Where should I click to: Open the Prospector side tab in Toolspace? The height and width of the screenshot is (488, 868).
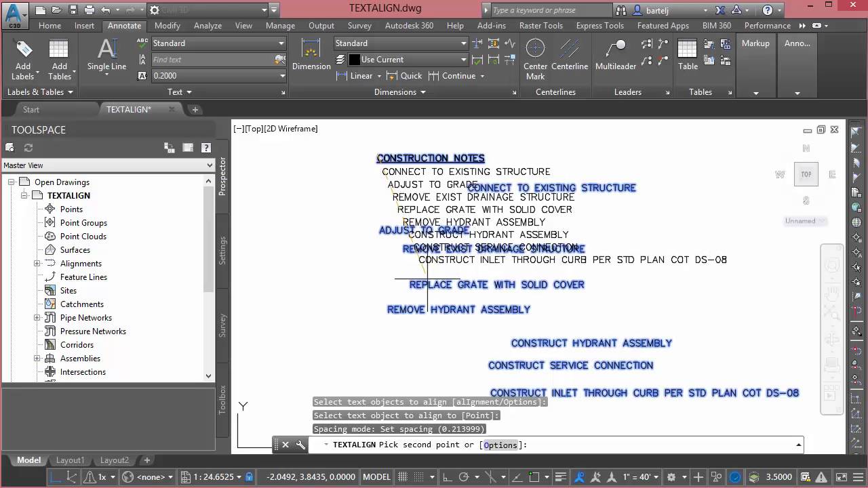click(222, 177)
